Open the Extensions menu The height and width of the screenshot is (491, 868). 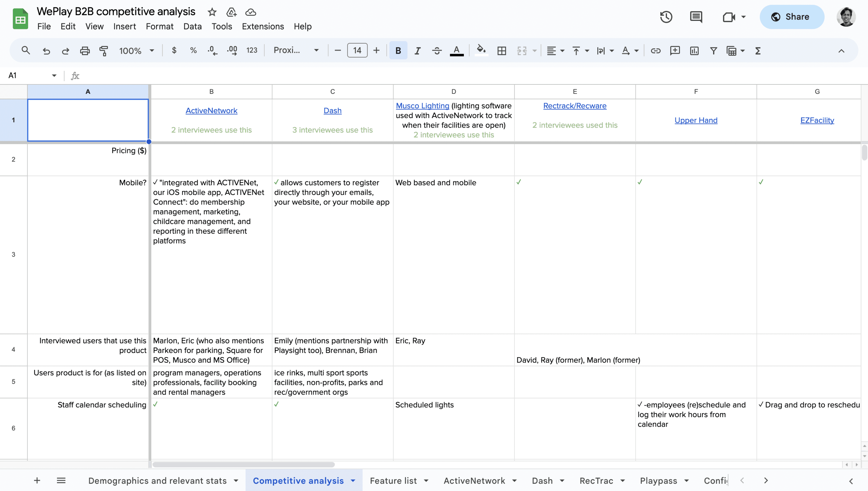(x=263, y=26)
